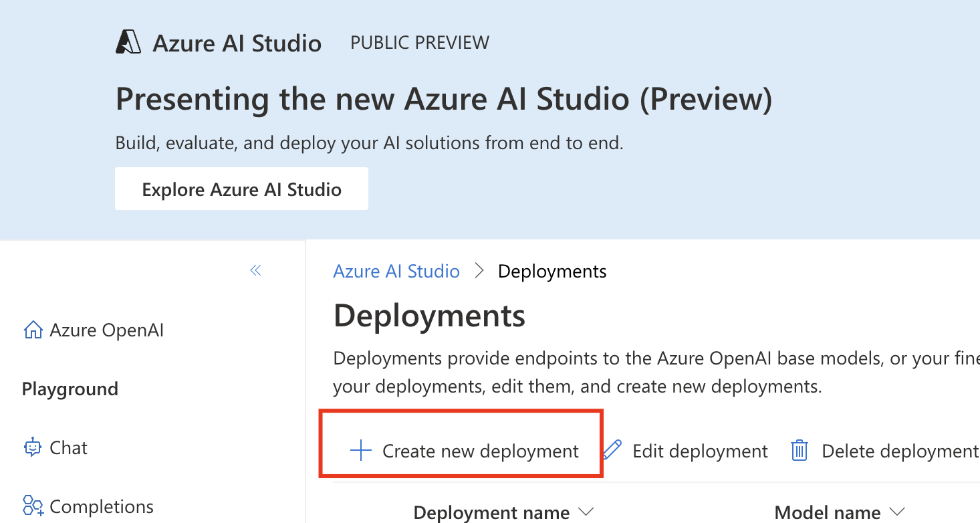Click Model name column header

click(x=828, y=512)
